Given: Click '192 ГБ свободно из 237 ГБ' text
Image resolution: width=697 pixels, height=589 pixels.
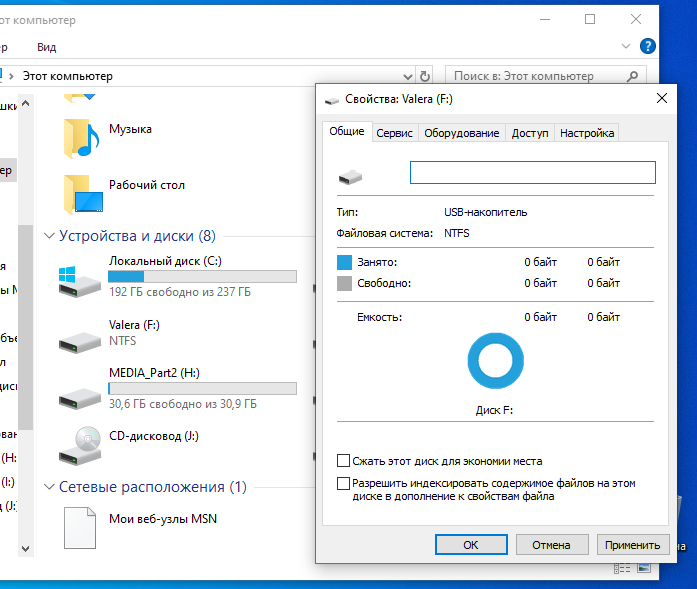Looking at the screenshot, I should pos(180,292).
